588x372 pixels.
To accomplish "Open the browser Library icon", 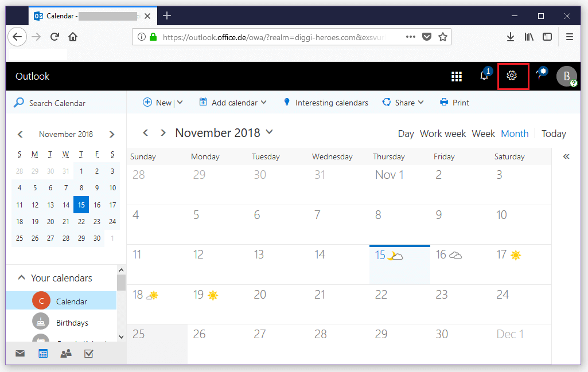I will (529, 37).
